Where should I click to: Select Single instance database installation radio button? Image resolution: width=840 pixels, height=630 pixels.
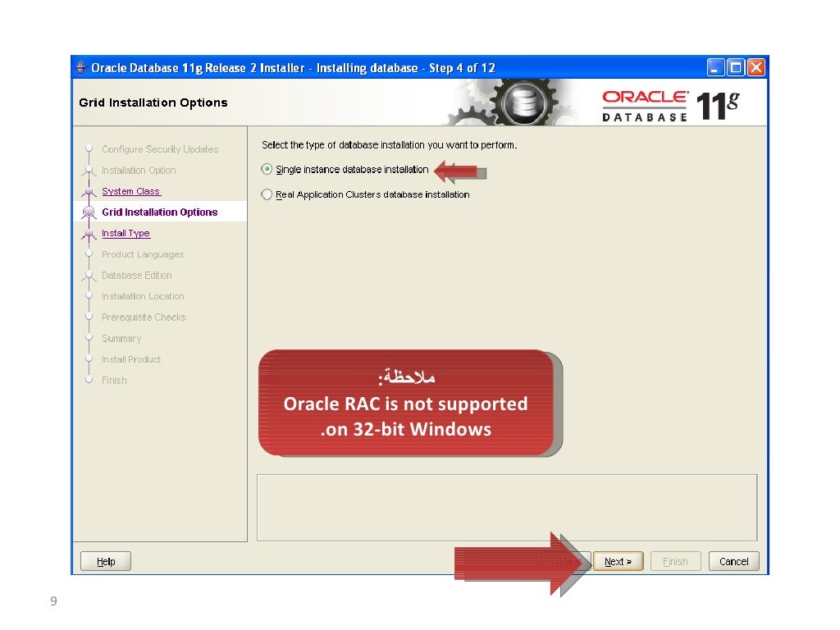coord(267,169)
